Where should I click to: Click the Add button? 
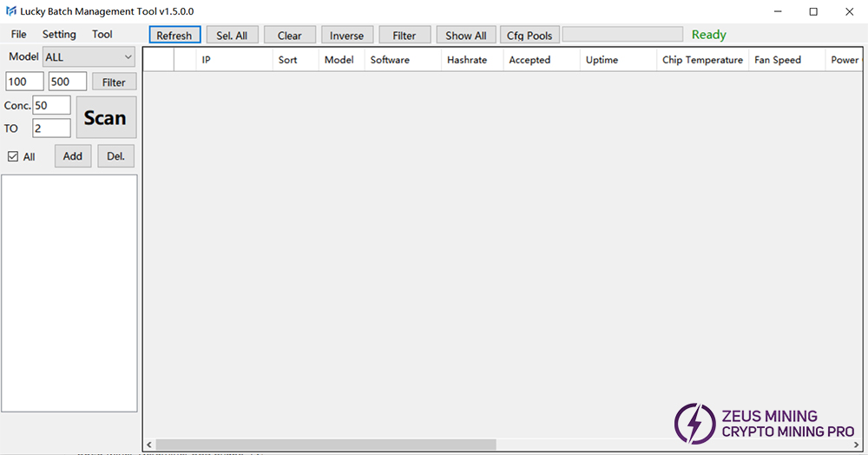[x=73, y=156]
